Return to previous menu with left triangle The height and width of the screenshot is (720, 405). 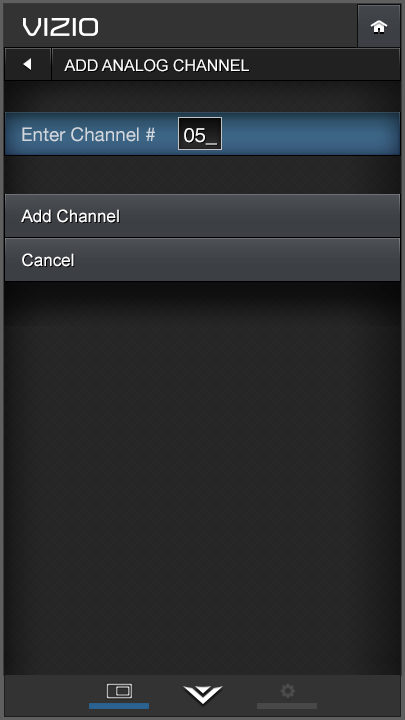28,64
